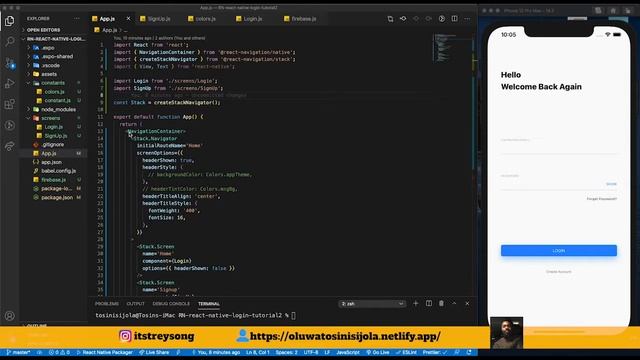Image resolution: width=640 pixels, height=360 pixels.
Task: Click the run/play circled editor toolbar icon
Action: click(x=442, y=19)
